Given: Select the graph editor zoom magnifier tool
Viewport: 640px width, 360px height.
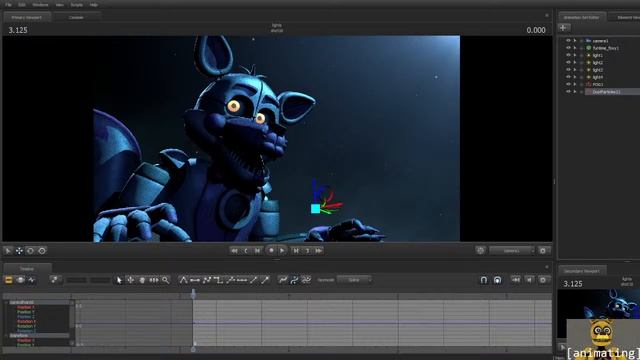Looking at the screenshot, I should pos(165,280).
